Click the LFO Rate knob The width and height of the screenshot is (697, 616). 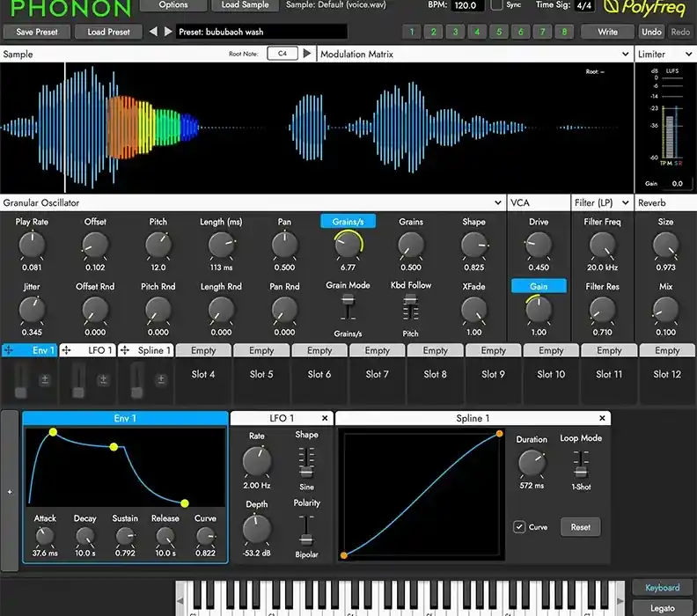[257, 460]
